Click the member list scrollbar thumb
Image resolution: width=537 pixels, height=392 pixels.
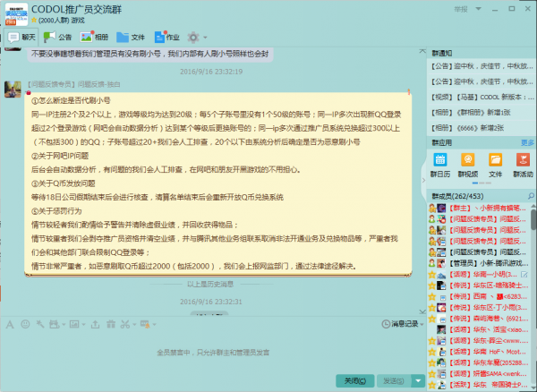[533, 219]
